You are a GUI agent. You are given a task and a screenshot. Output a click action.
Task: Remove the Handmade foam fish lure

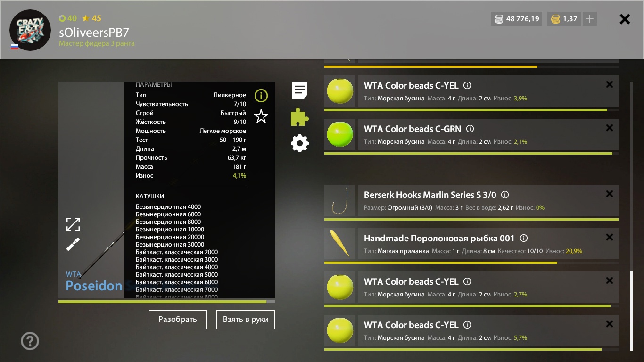610,237
